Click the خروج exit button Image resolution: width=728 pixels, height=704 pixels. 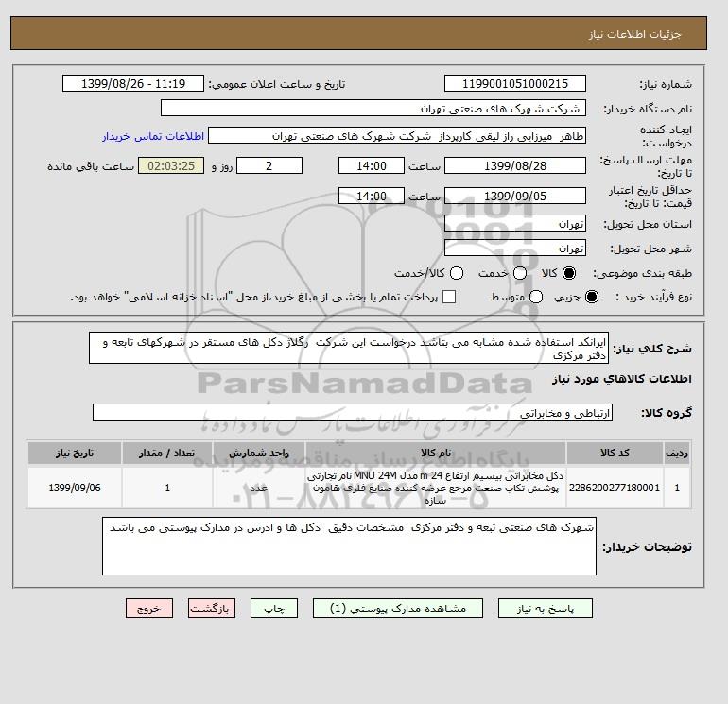[x=149, y=609]
